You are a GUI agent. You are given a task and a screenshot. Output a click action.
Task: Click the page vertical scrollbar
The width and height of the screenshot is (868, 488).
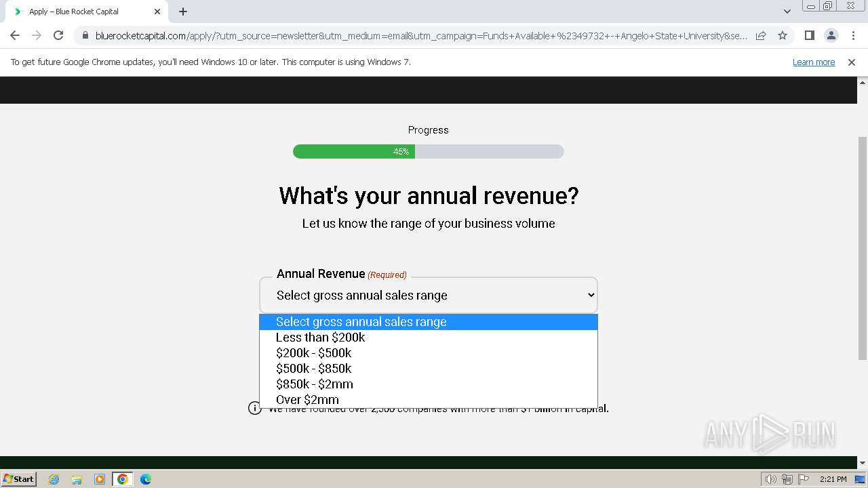[x=863, y=247]
